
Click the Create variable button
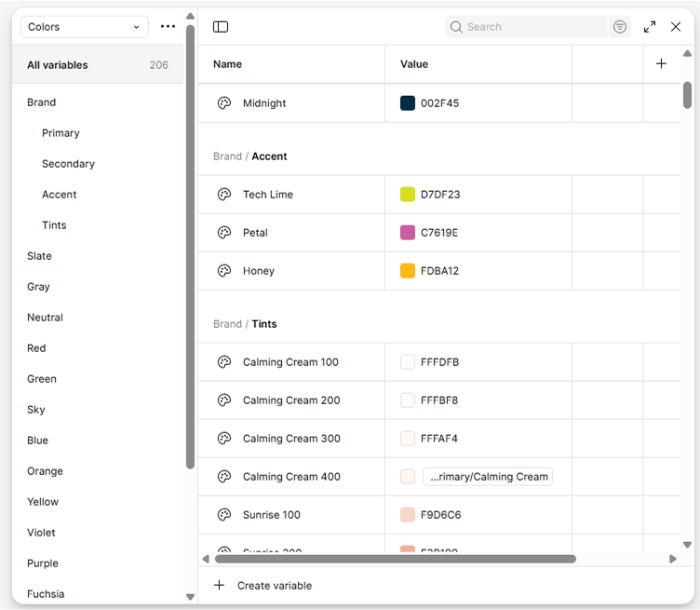pyautogui.click(x=264, y=586)
